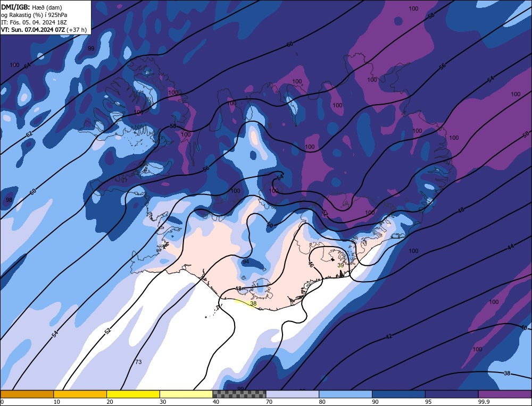Click the 'og Rakastig (%) í 925hPa' line
532x406 pixels.
coord(34,15)
